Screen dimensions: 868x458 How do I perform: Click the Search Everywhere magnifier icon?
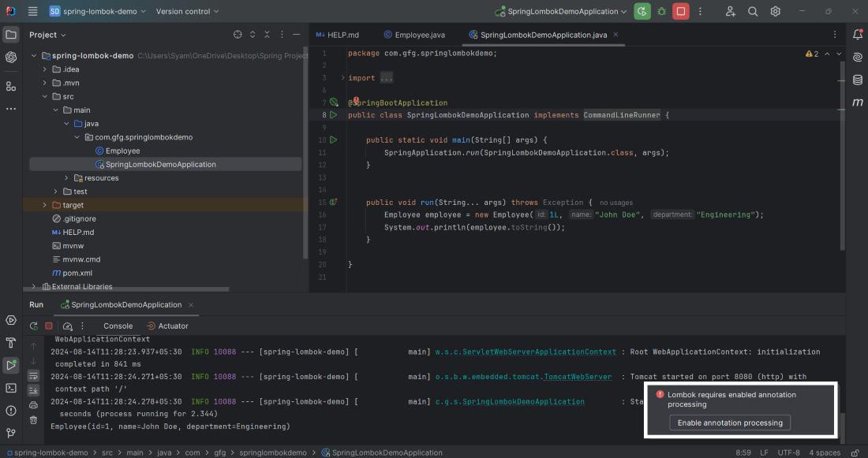pos(753,12)
